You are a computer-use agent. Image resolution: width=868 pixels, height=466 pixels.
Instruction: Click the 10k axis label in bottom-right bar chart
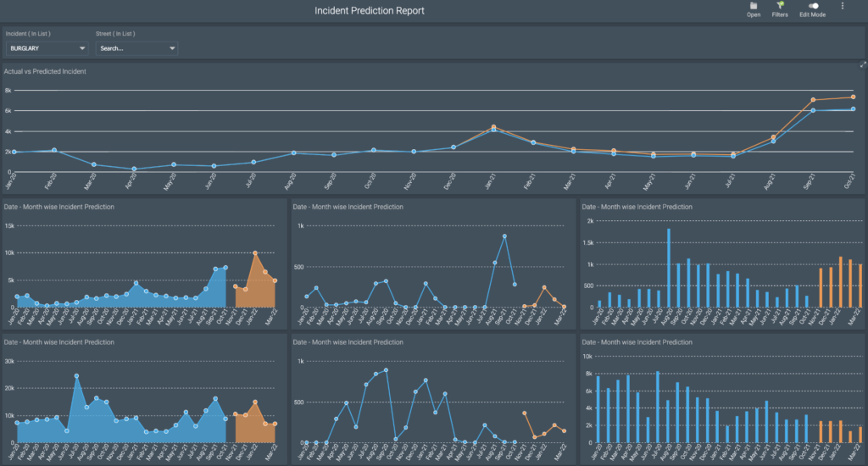pos(587,357)
